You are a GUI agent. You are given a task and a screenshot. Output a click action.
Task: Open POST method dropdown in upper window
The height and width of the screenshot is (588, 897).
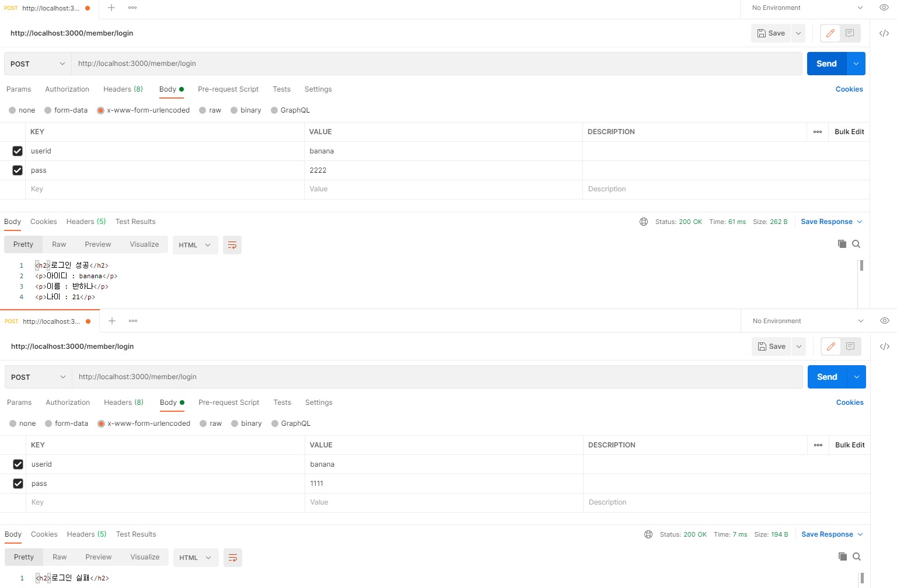38,64
